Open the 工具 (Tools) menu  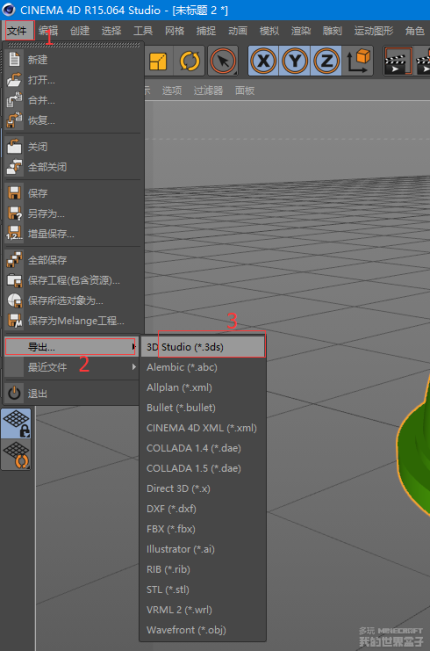click(143, 31)
